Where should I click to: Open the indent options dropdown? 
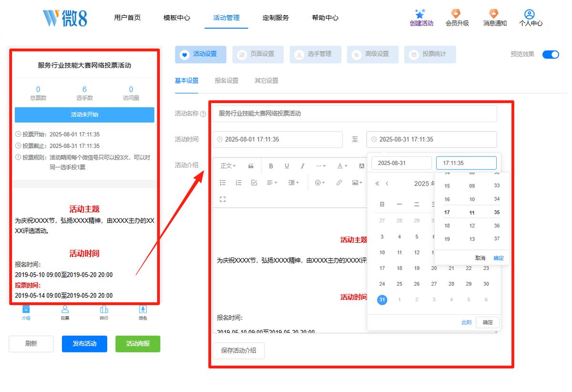[294, 183]
